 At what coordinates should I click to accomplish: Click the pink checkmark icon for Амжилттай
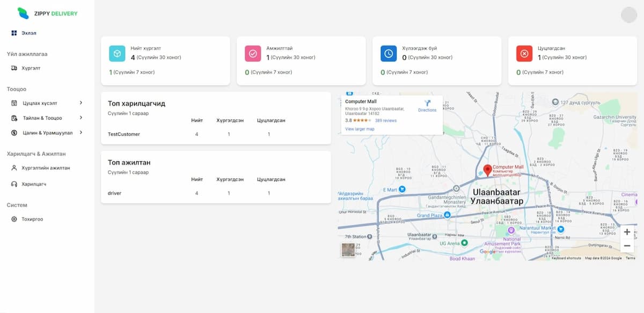pyautogui.click(x=253, y=54)
